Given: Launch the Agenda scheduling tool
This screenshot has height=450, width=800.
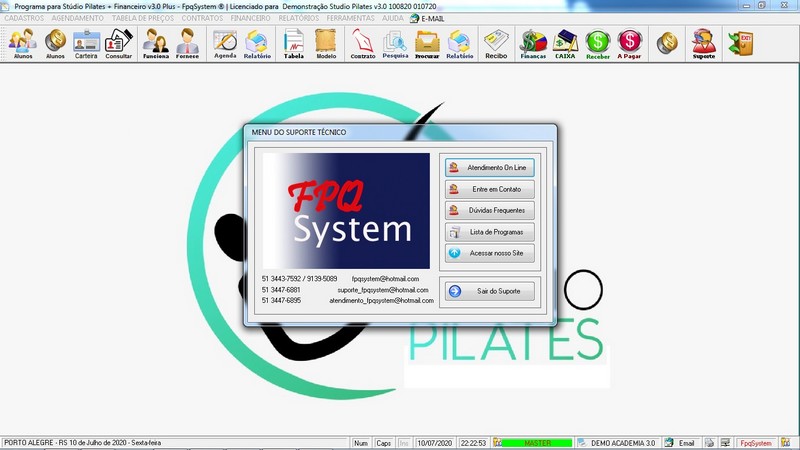Looking at the screenshot, I should pyautogui.click(x=225, y=44).
